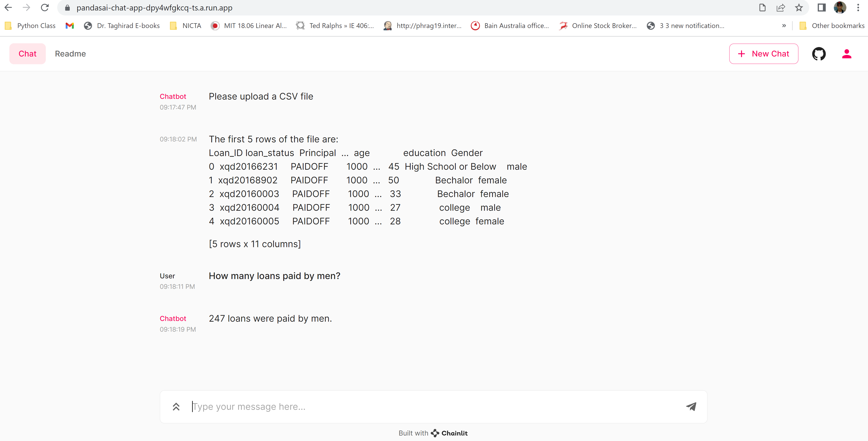The width and height of the screenshot is (868, 441).
Task: Click the file upload icon
Action: [176, 407]
